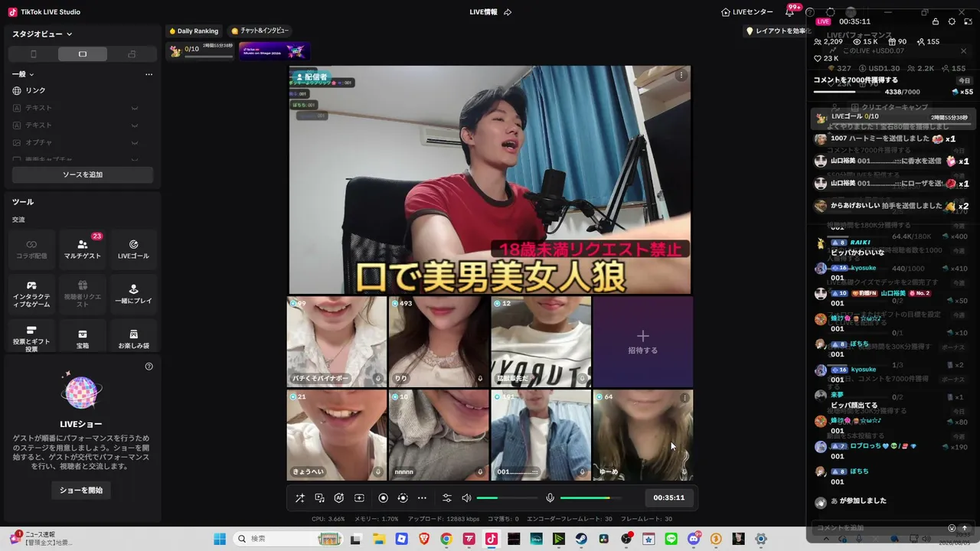Adjust the speaker volume slider

pyautogui.click(x=506, y=498)
